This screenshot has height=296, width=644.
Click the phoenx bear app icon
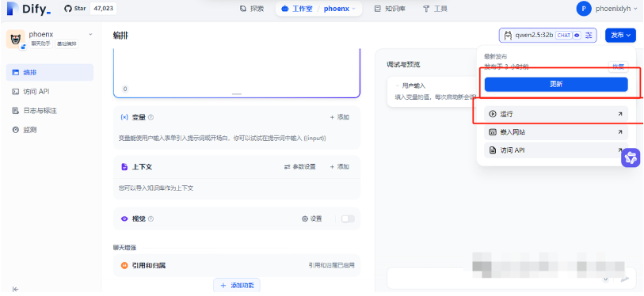(16, 40)
